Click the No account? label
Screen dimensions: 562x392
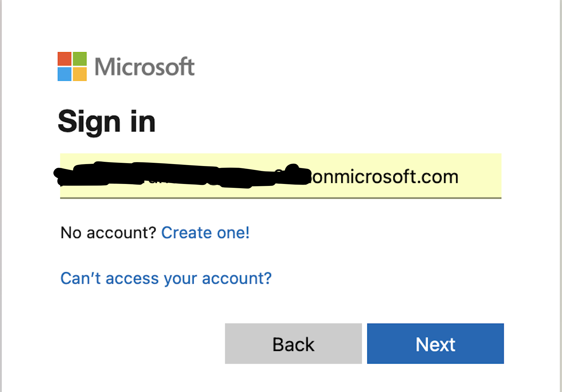tap(109, 233)
